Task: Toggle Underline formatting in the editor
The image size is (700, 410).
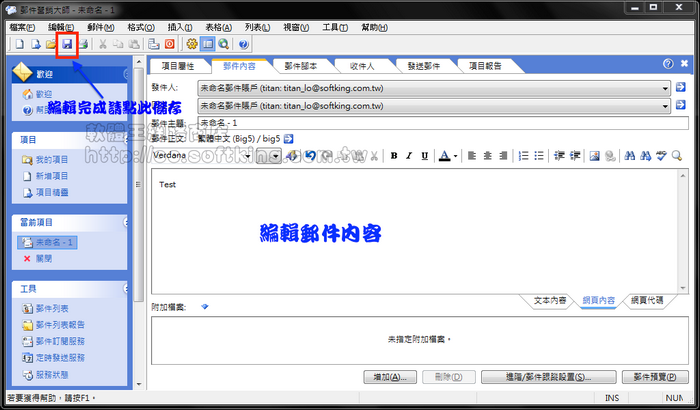Action: point(425,156)
